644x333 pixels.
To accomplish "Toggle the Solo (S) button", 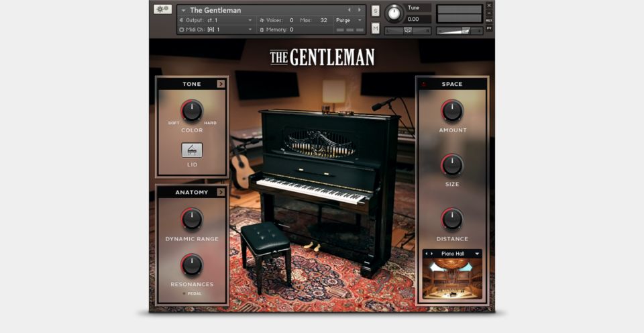I will (x=375, y=11).
